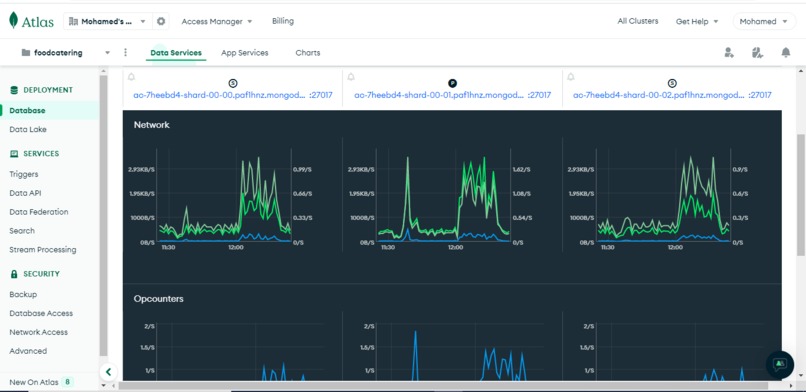
Task: Open Triggers in the sidebar
Action: point(24,174)
